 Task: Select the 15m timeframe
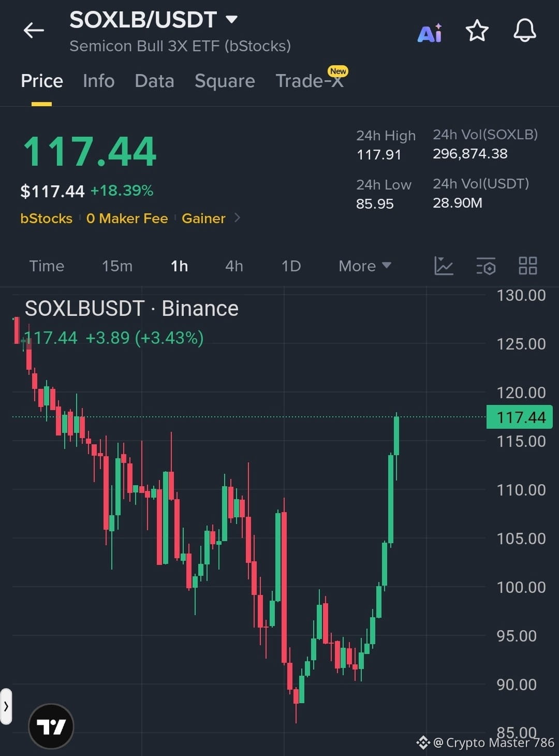[117, 266]
